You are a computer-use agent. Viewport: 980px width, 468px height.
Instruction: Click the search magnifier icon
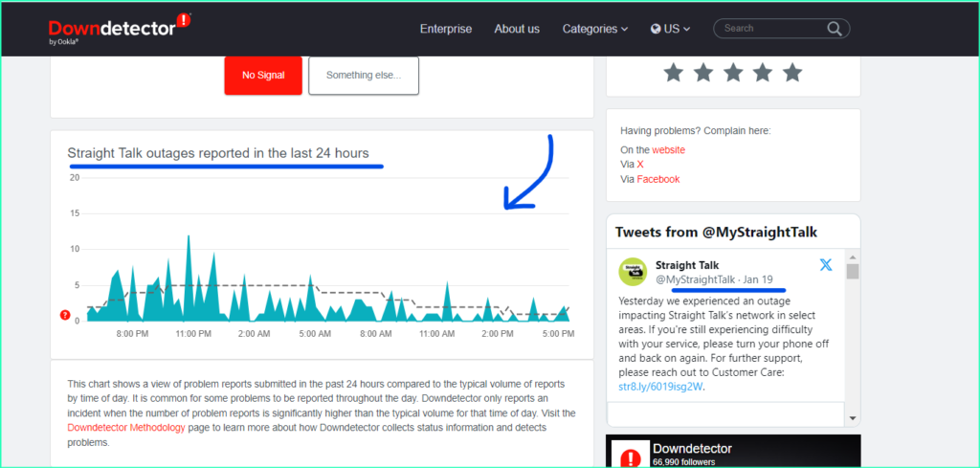835,29
